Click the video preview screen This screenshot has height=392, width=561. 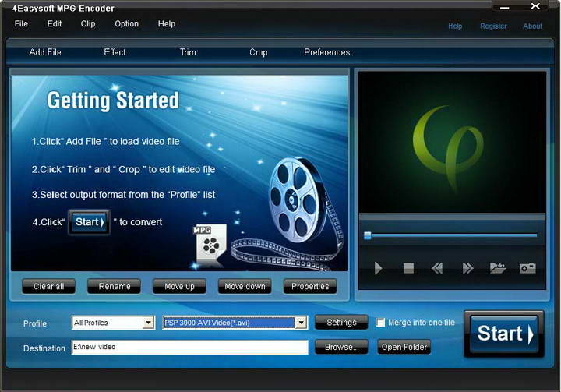point(452,142)
